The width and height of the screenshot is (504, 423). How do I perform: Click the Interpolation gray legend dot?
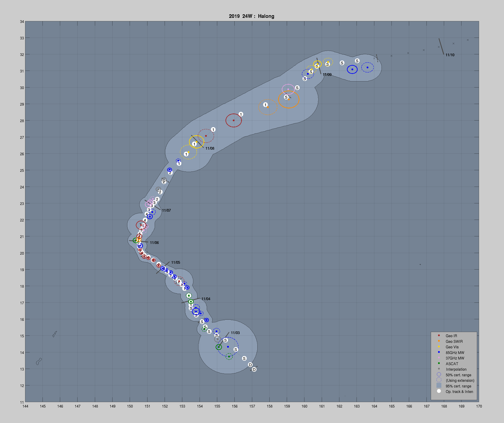pos(439,369)
